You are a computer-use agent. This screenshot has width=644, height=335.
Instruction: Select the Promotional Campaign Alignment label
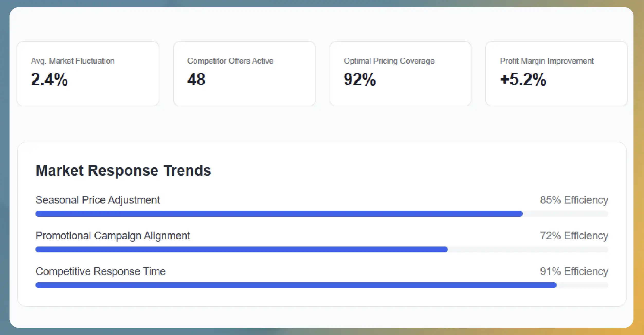(113, 236)
